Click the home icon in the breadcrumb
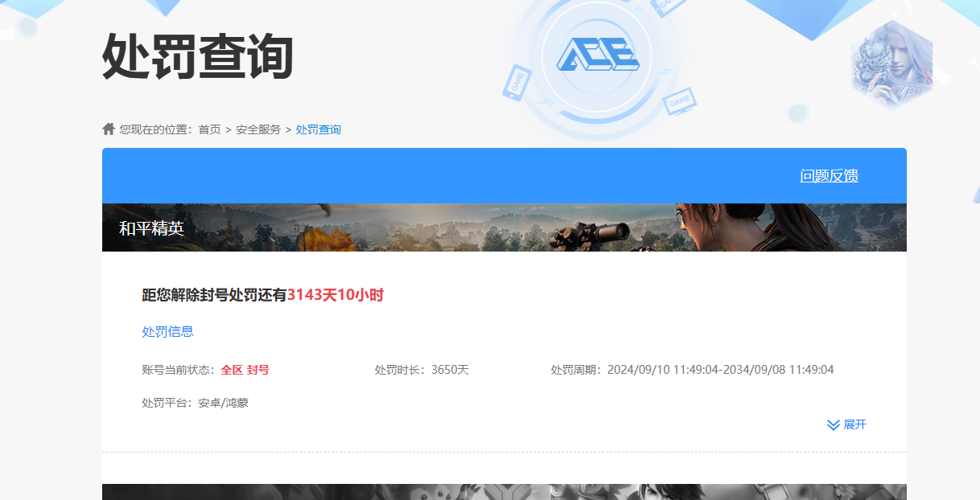 click(x=109, y=129)
